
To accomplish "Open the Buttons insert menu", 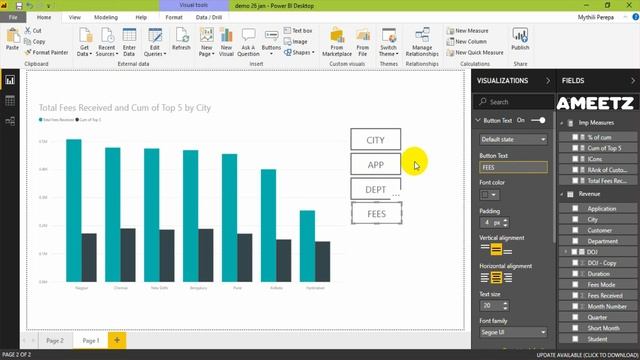I will tap(271, 42).
